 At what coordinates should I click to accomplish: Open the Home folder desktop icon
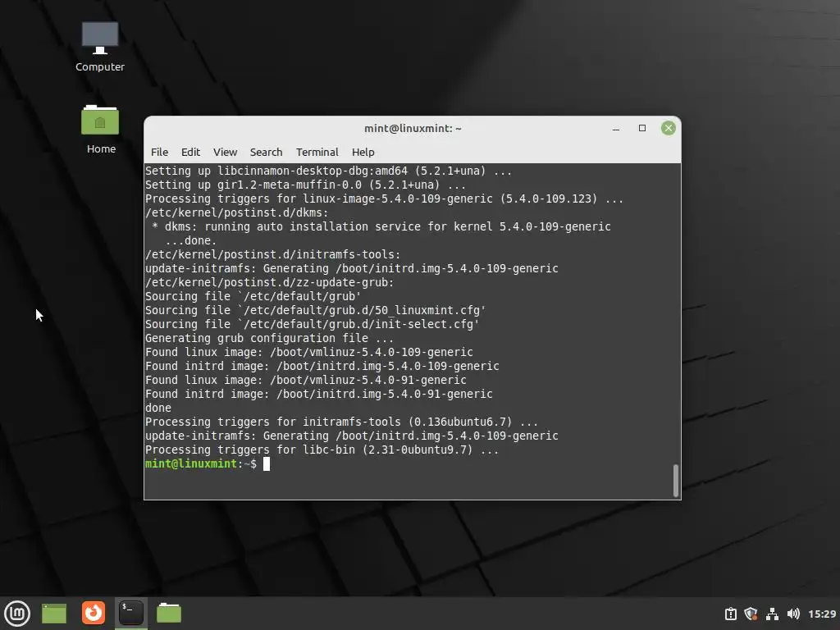pos(100,129)
